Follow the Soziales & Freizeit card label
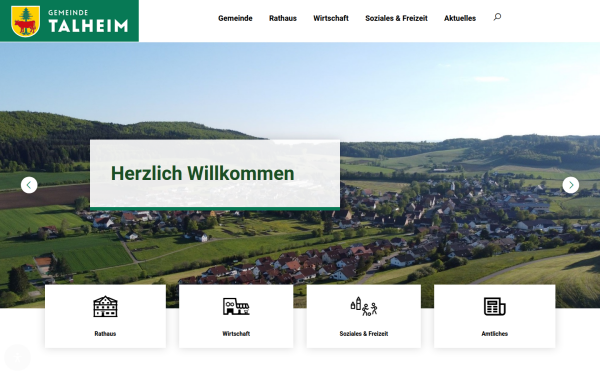 click(364, 334)
